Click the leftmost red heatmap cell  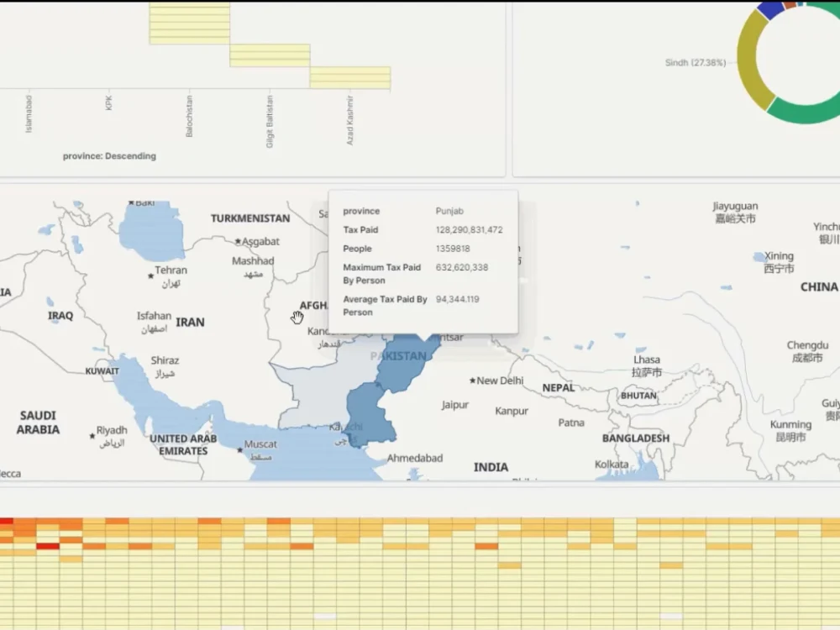point(7,521)
